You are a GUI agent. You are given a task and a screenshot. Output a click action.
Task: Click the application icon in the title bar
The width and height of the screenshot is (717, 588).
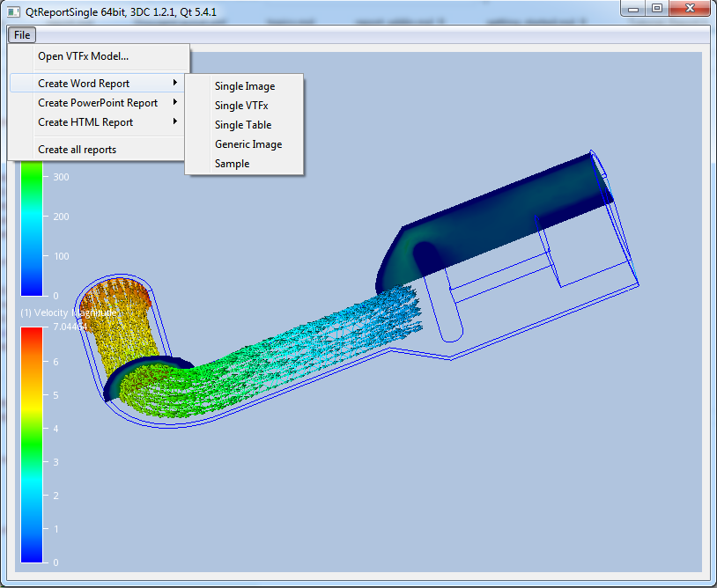(x=13, y=9)
